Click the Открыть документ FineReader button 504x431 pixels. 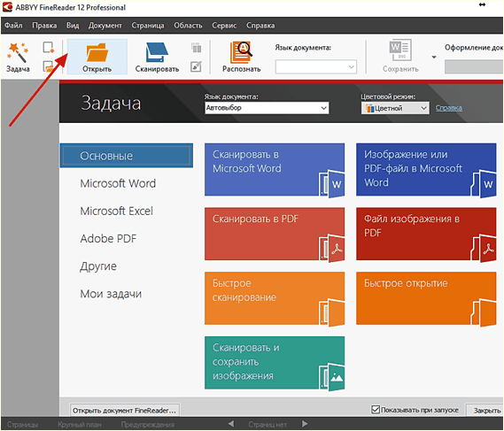pos(125,410)
